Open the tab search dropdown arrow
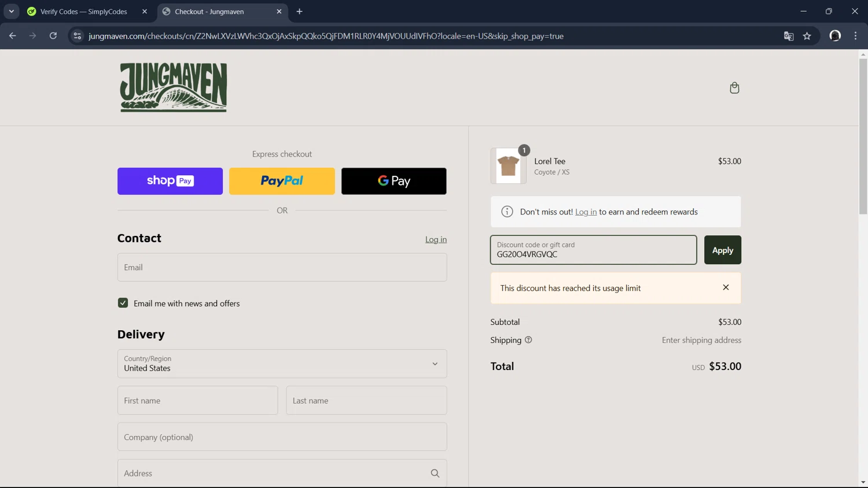Image resolution: width=868 pixels, height=488 pixels. tap(12, 12)
